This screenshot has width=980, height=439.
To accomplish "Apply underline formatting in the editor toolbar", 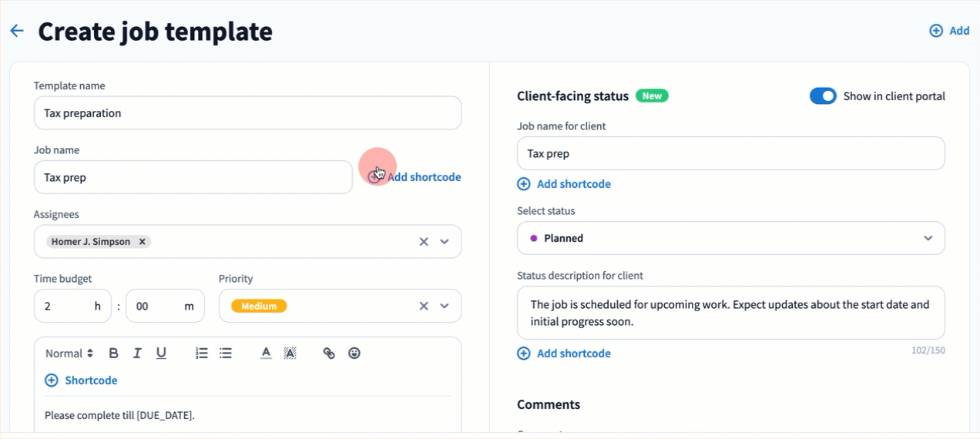I will pyautogui.click(x=161, y=354).
